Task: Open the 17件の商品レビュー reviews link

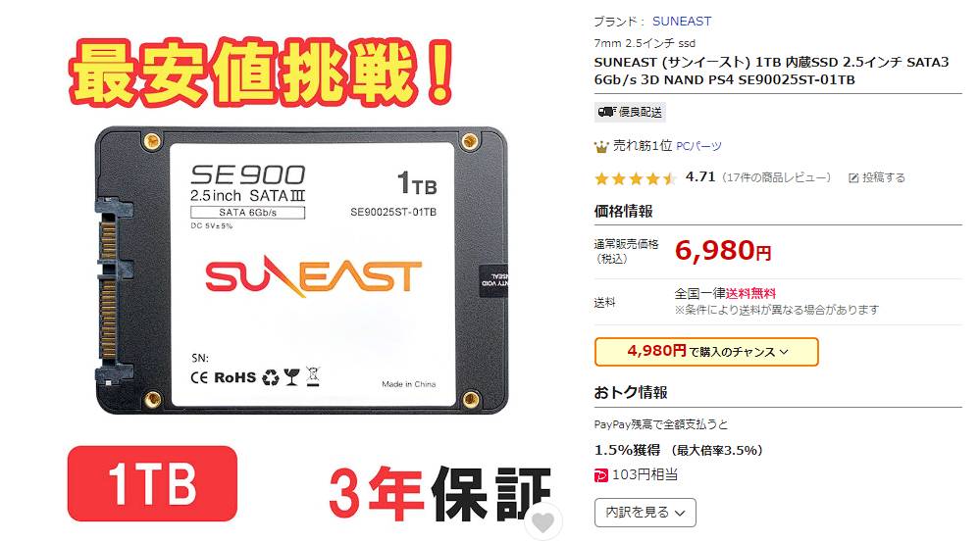Action: pos(776,177)
